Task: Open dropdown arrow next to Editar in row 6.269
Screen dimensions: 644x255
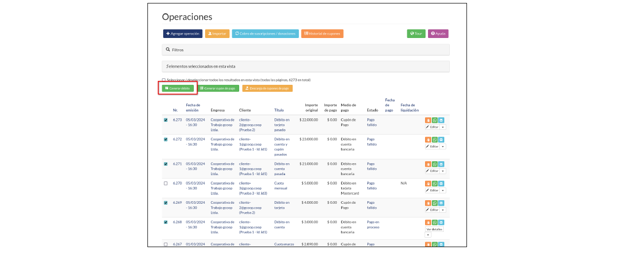Action: tap(443, 210)
